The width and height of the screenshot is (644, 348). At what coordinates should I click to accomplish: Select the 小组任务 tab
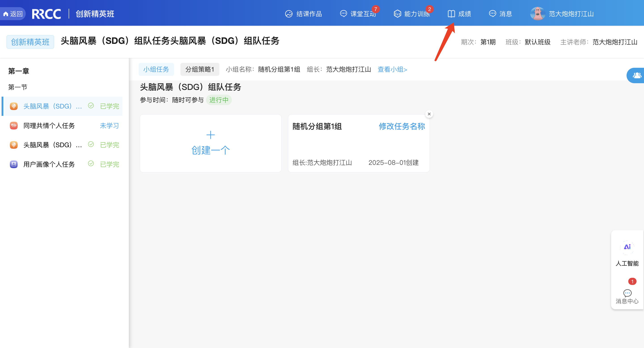[156, 69]
